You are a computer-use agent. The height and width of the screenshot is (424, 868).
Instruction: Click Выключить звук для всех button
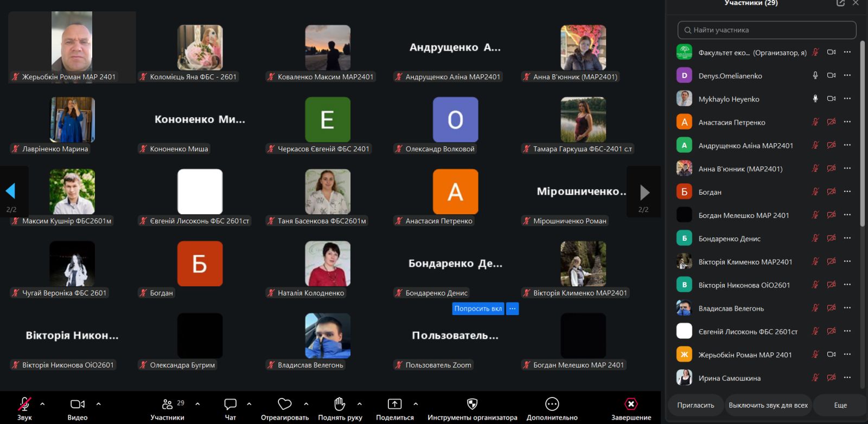768,405
